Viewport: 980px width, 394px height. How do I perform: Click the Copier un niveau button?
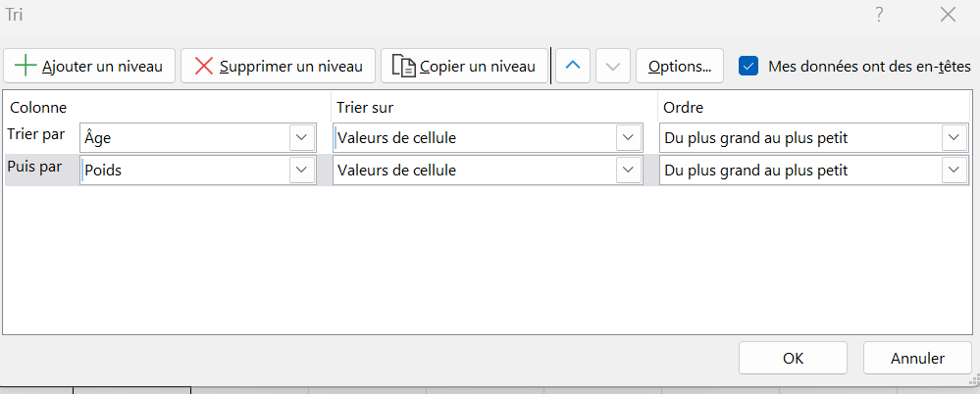click(464, 66)
